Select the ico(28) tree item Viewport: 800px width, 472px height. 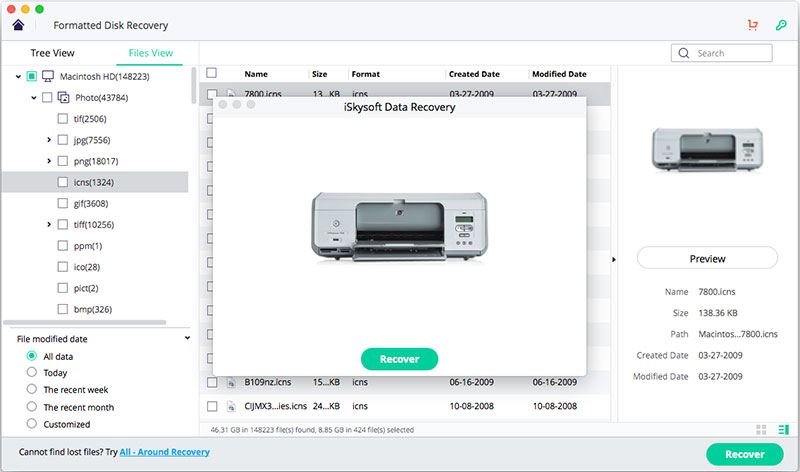pyautogui.click(x=87, y=267)
